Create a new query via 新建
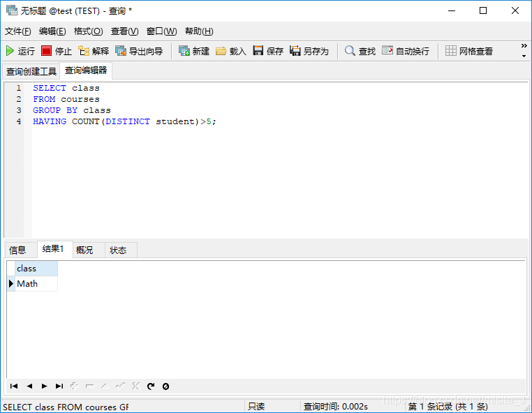This screenshot has height=413, width=532. [x=194, y=51]
